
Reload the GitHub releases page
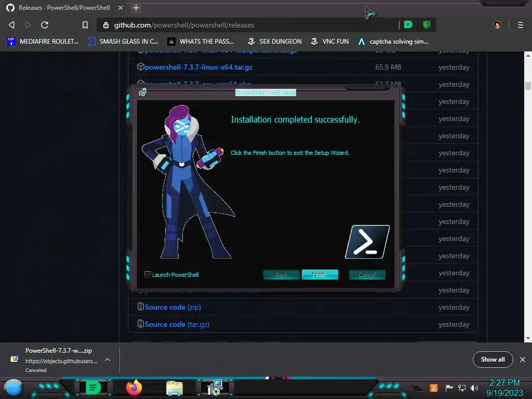tap(45, 25)
